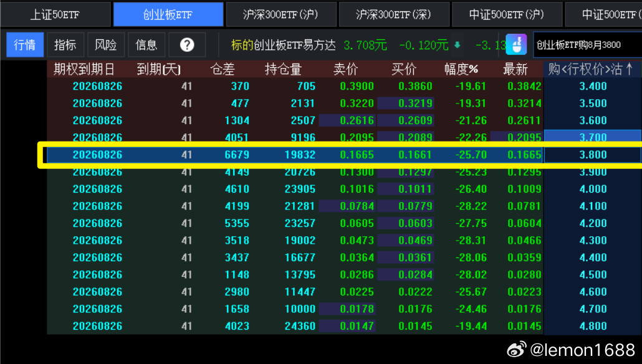Screen dimensions: 642x364
Task: Sort by 期权到期日 column header
Action: tap(84, 69)
